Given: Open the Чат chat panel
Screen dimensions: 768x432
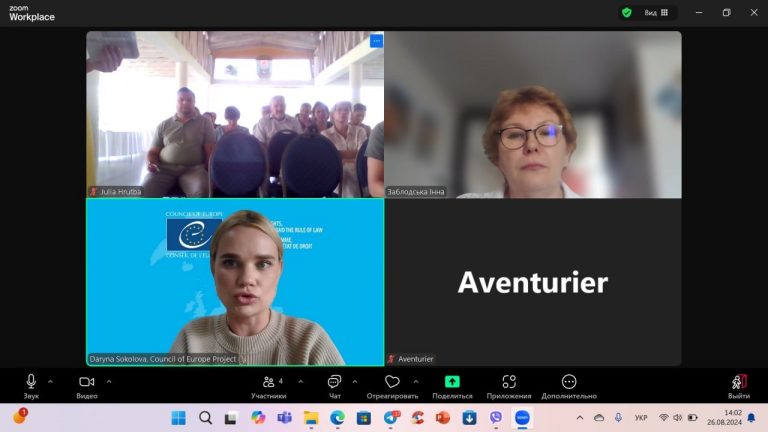Looking at the screenshot, I should 334,385.
